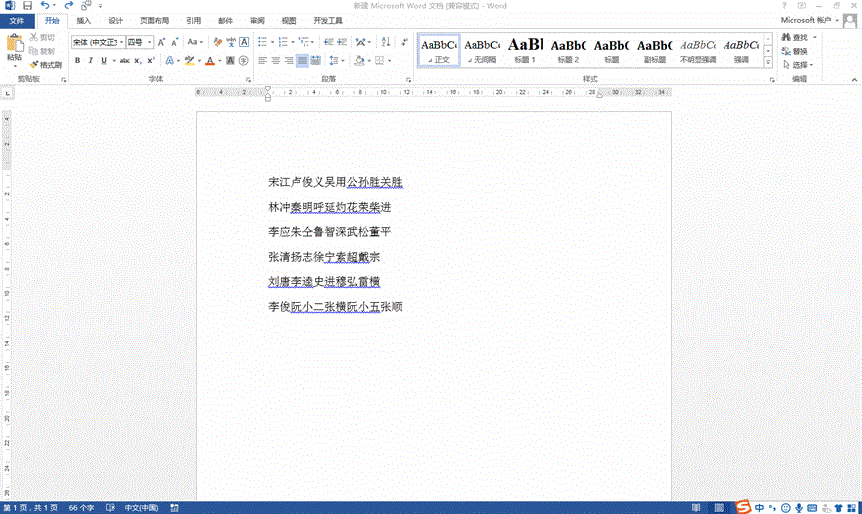The height and width of the screenshot is (514, 862).
Task: Switch to the 插入 (Insert) tab
Action: [x=84, y=20]
